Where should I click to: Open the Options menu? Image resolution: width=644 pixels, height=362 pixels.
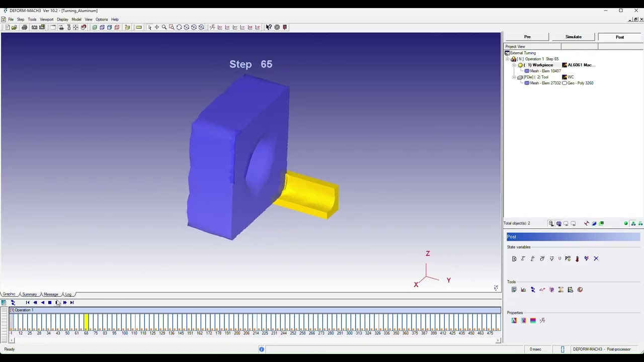(x=102, y=19)
